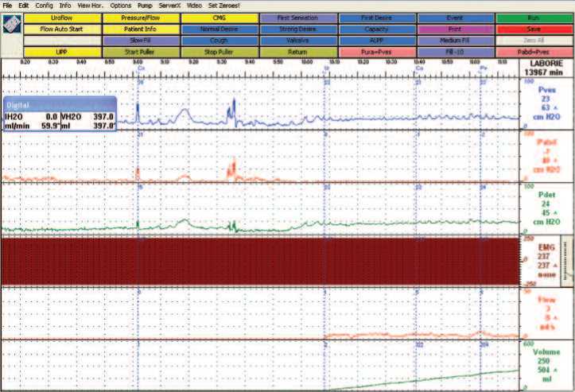Viewport: 575px width, 392px height.
Task: Start Medium Fill pump rate
Action: pos(456,41)
